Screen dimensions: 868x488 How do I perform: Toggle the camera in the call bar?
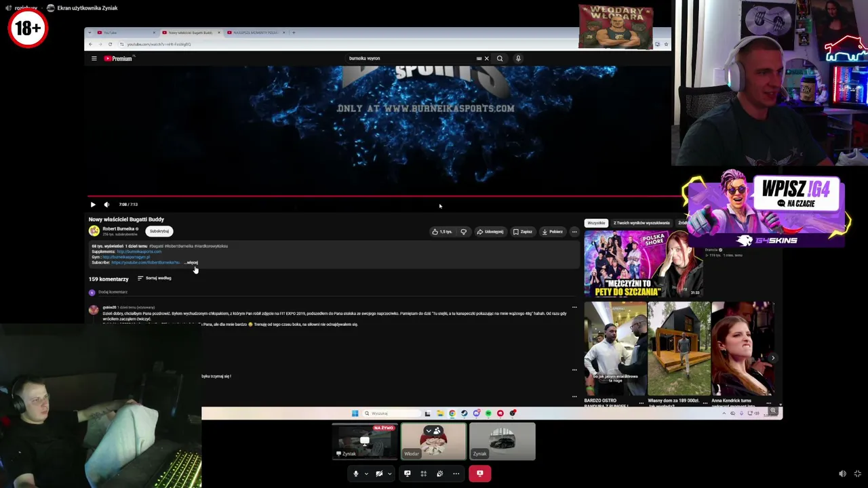[379, 474]
